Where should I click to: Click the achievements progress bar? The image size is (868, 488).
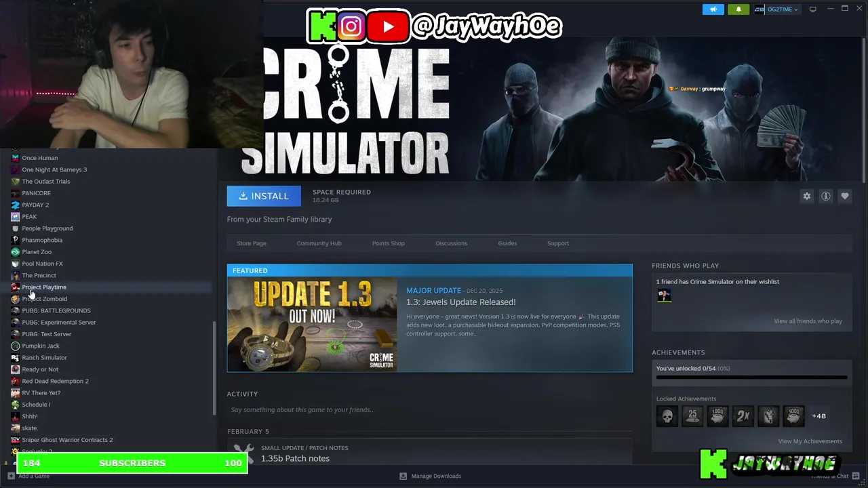point(751,377)
